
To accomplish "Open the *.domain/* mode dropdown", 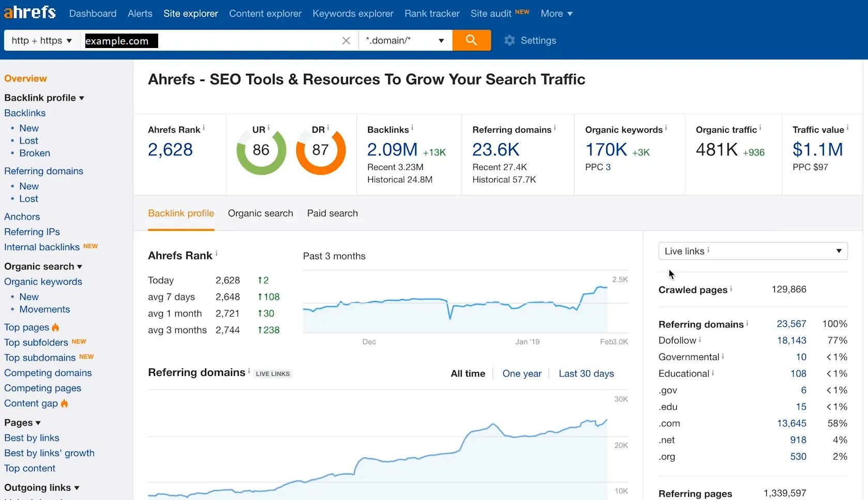I will pyautogui.click(x=404, y=41).
